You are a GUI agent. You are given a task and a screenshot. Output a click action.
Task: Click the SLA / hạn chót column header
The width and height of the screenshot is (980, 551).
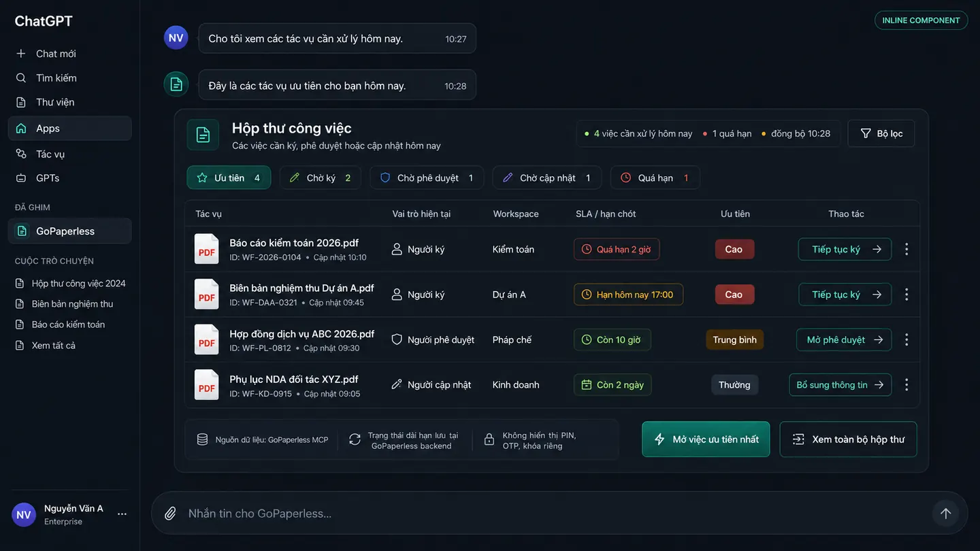[606, 214]
